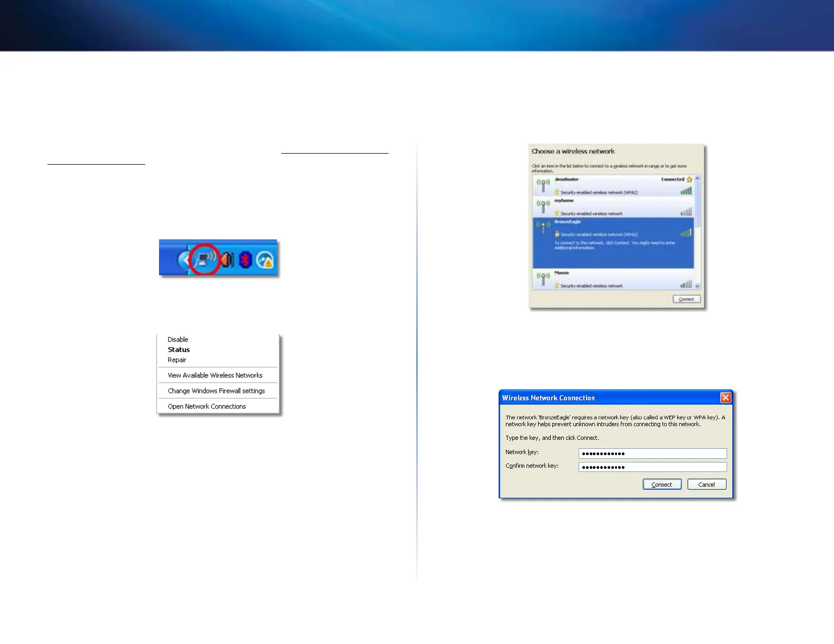Select the BronzeEagle network name

pos(568,222)
